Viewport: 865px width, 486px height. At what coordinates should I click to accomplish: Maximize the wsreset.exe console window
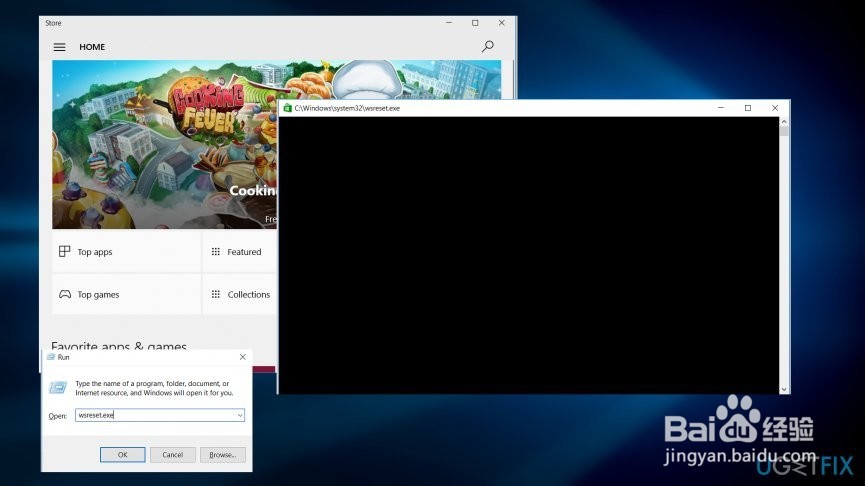(x=748, y=108)
